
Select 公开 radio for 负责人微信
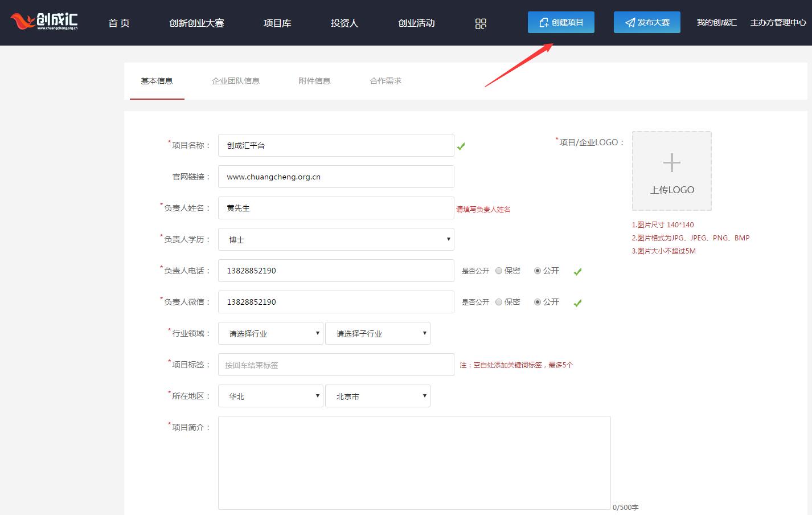click(x=538, y=302)
